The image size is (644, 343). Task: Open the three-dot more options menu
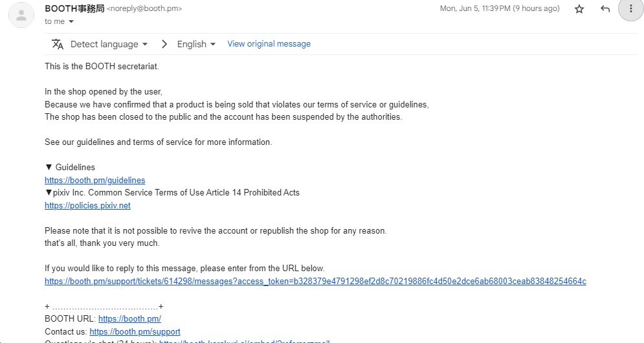coord(631,9)
